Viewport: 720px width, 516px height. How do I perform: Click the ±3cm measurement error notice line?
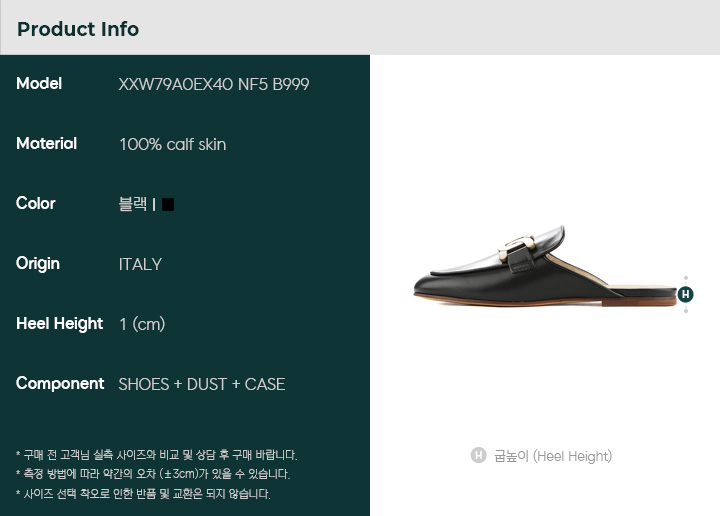coord(153,474)
